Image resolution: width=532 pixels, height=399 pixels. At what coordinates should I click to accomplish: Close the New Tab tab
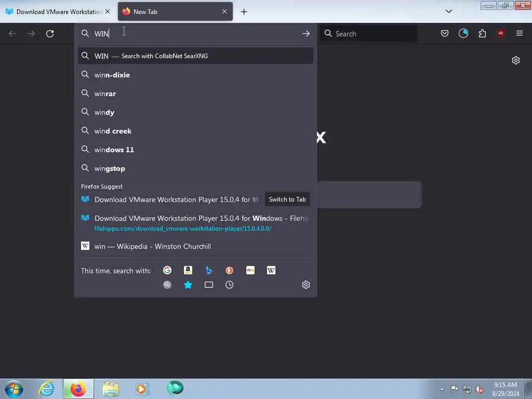point(224,11)
